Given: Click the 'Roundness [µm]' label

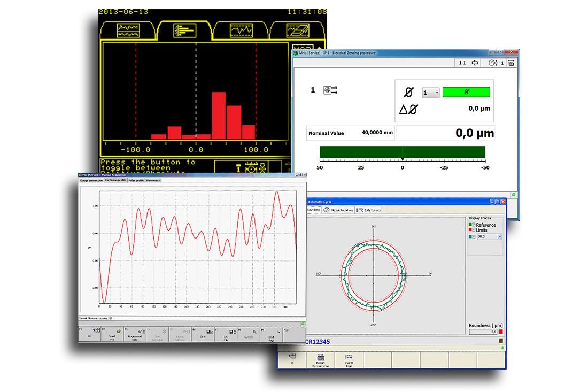Looking at the screenshot, I should [485, 325].
